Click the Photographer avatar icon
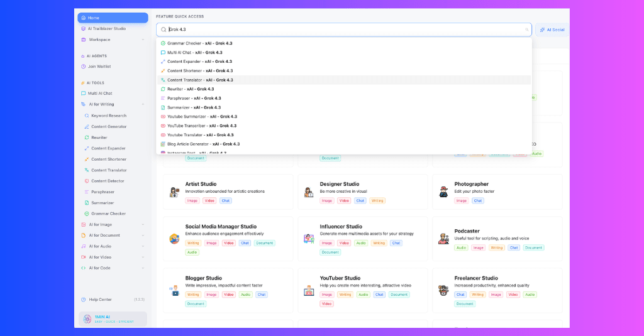Image resolution: width=644 pixels, height=336 pixels. (x=443, y=192)
